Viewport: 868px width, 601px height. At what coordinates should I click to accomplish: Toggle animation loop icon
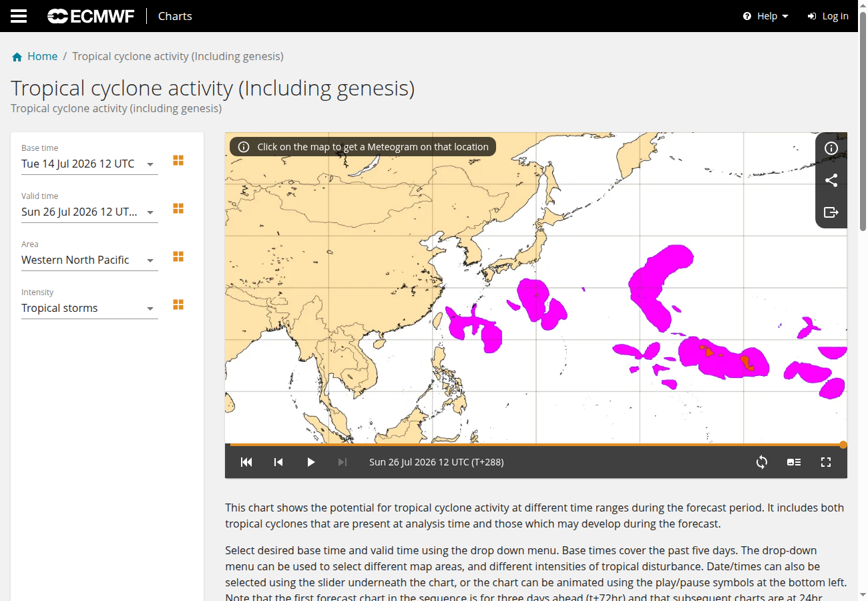point(762,462)
